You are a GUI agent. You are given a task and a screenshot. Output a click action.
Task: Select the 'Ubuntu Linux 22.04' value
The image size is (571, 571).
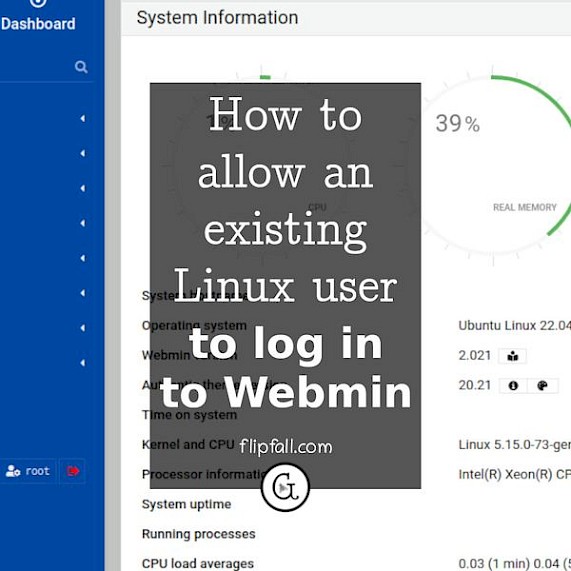click(x=514, y=325)
